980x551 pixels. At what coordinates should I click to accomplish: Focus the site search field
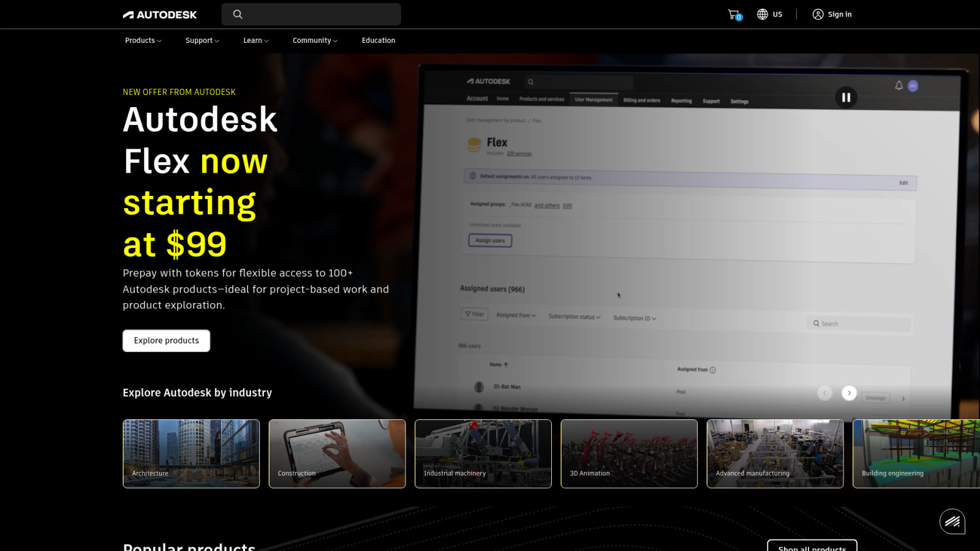click(x=311, y=14)
